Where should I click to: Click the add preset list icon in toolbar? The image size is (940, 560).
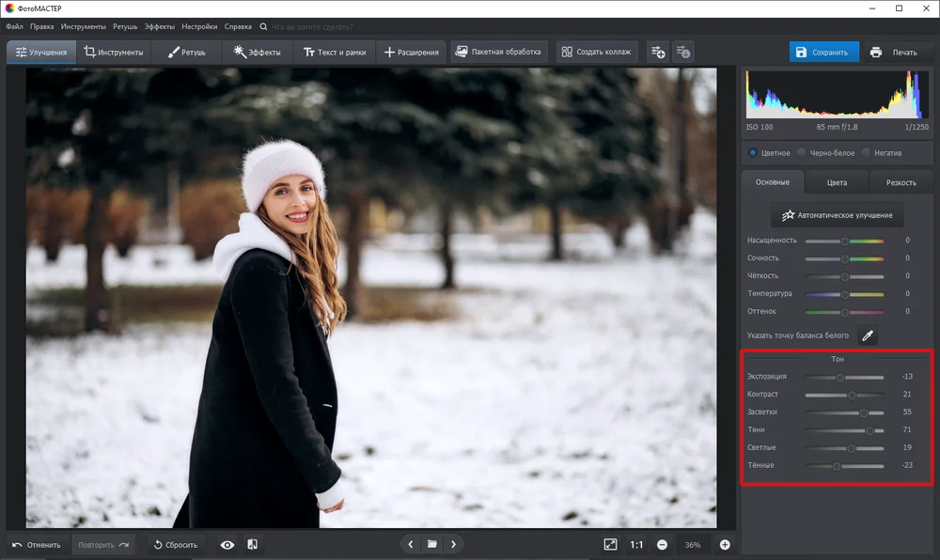[658, 52]
